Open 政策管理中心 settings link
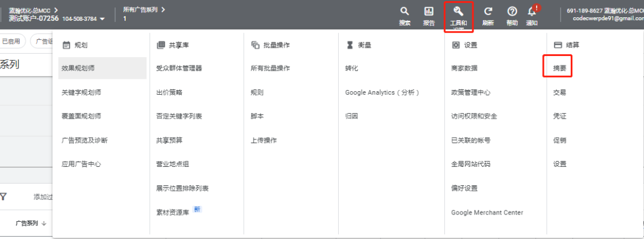The image size is (644, 239). coord(470,92)
